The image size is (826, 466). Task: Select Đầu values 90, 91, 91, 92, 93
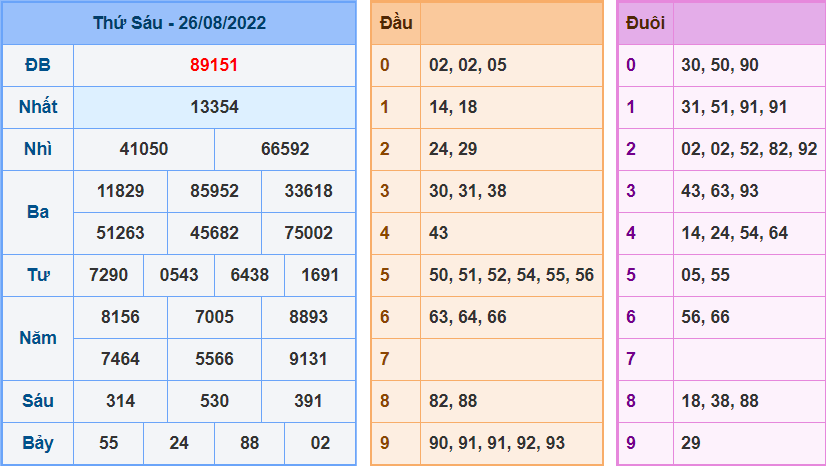(497, 443)
